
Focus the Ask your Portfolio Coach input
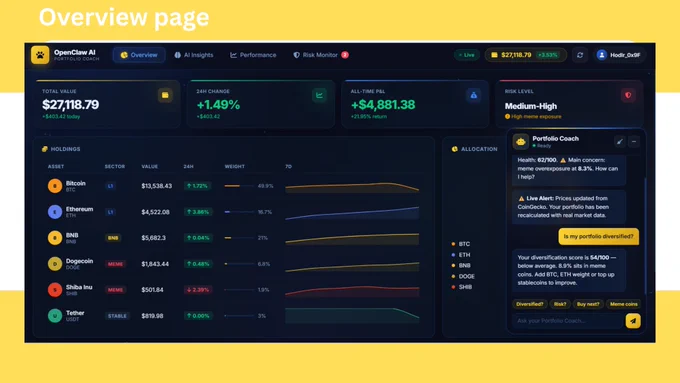tap(567, 321)
